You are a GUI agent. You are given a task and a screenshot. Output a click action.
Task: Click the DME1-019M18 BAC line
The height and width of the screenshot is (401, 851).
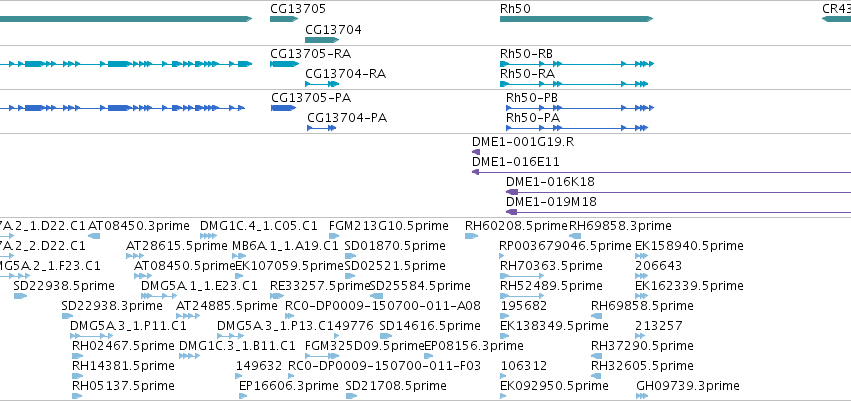coord(678,212)
